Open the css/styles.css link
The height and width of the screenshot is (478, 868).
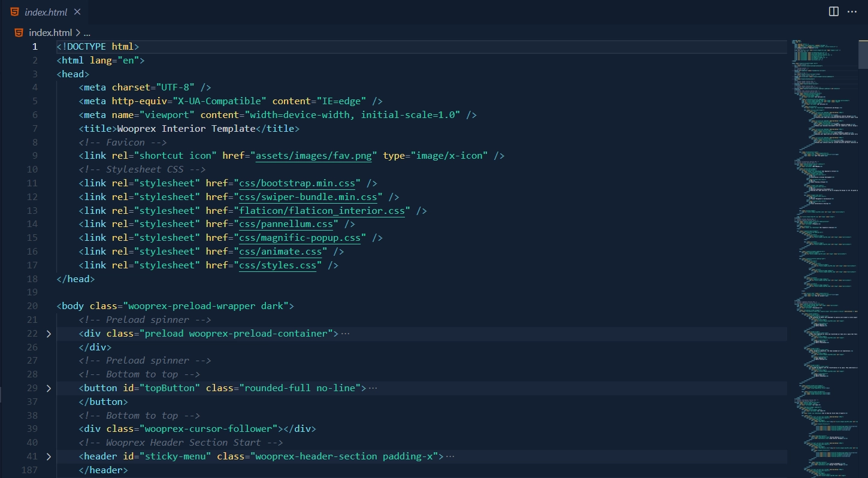point(277,265)
